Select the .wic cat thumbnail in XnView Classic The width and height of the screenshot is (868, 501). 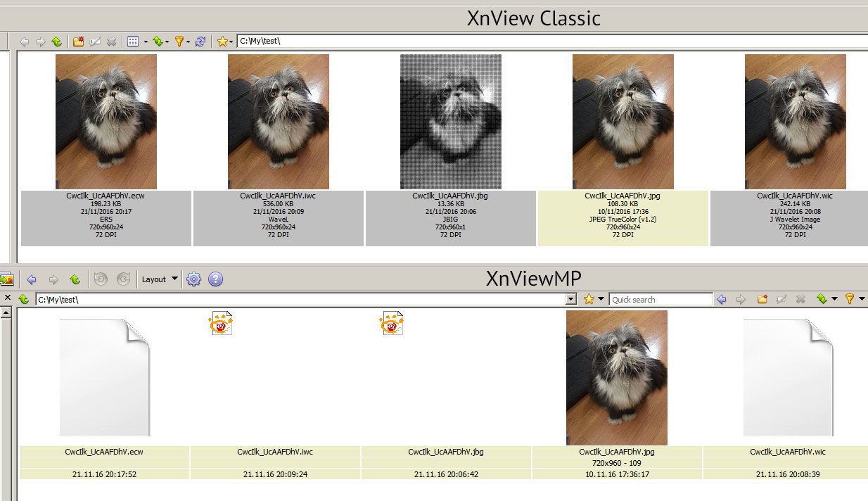tap(796, 122)
